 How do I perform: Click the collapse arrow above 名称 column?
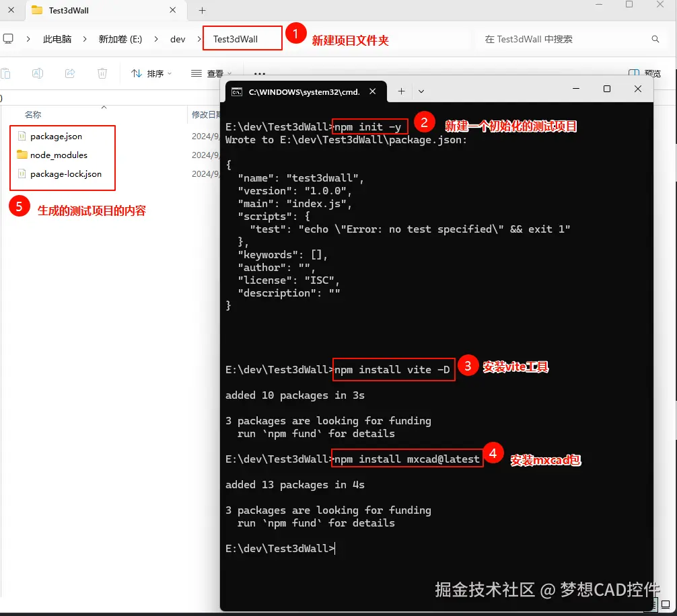[x=104, y=107]
